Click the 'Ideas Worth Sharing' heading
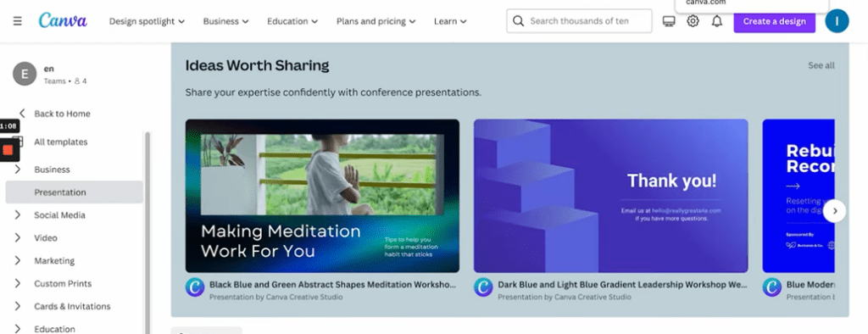Image resolution: width=868 pixels, height=334 pixels. (x=257, y=65)
